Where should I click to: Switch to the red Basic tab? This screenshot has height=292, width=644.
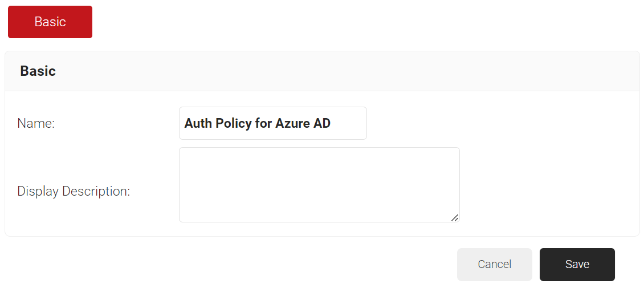click(x=50, y=22)
